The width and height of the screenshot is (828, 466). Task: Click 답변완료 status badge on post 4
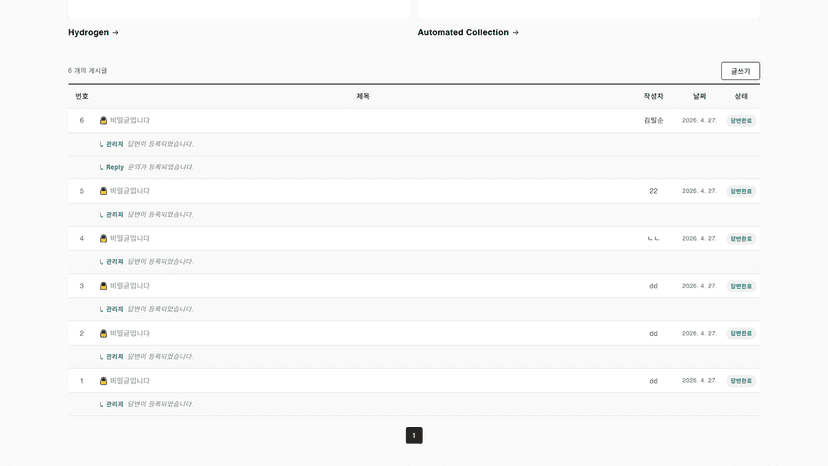[741, 239]
